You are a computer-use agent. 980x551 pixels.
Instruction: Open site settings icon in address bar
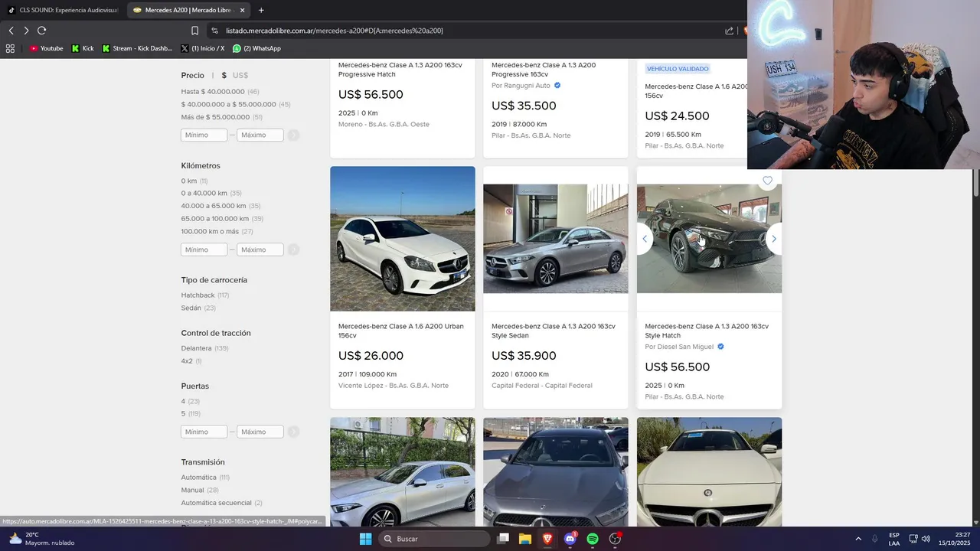215,31
